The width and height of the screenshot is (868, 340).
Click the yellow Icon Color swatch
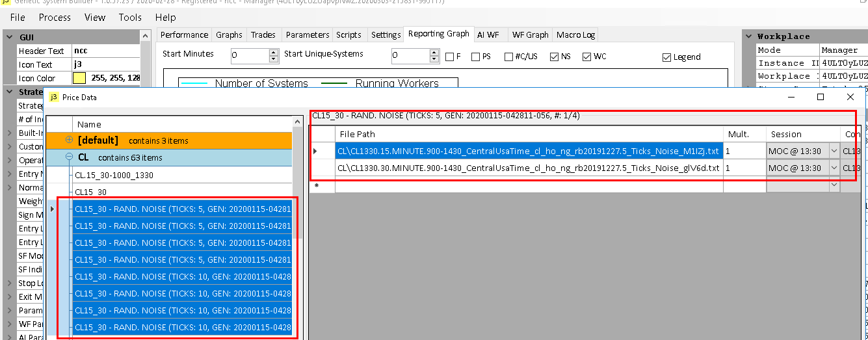tap(79, 79)
